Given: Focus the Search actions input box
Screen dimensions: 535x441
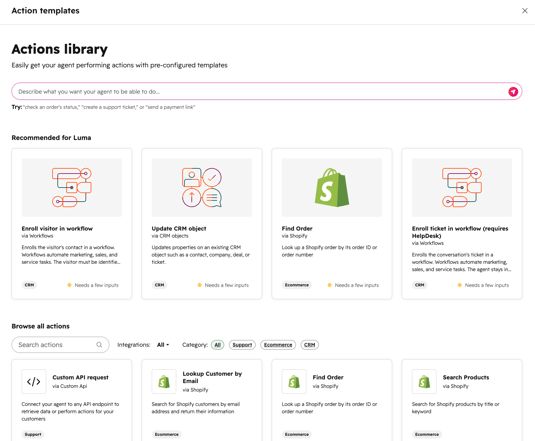Looking at the screenshot, I should [60, 344].
